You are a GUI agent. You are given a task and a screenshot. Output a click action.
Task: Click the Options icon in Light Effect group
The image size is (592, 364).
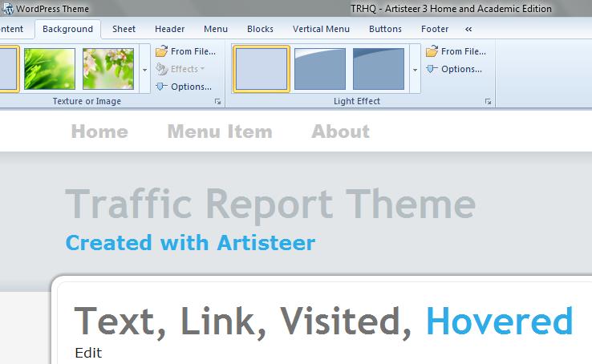pyautogui.click(x=431, y=69)
